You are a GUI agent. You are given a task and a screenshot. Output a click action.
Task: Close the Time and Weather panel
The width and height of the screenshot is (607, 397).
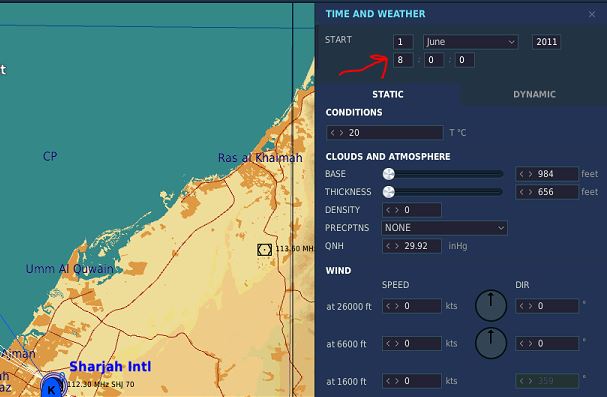(592, 14)
